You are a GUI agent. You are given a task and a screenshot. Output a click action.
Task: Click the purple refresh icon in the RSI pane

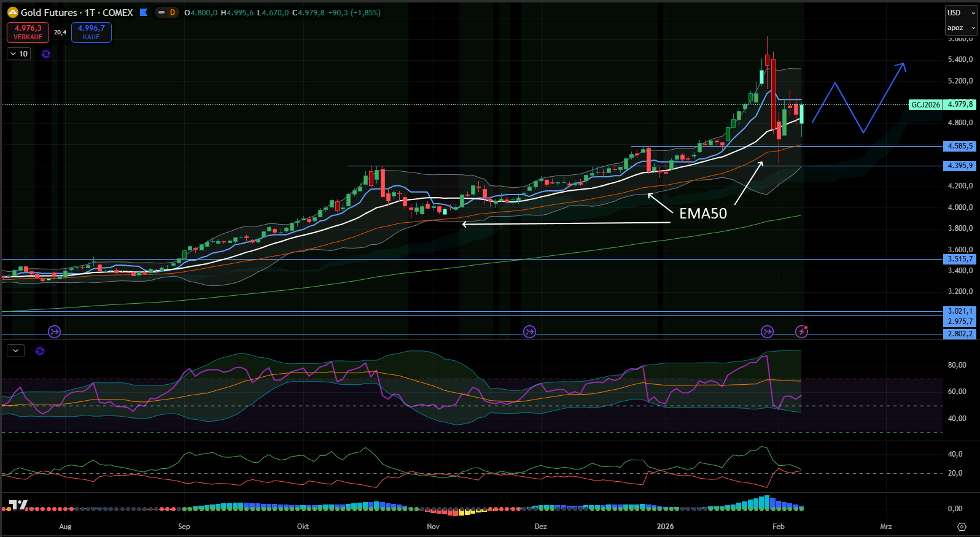point(40,351)
